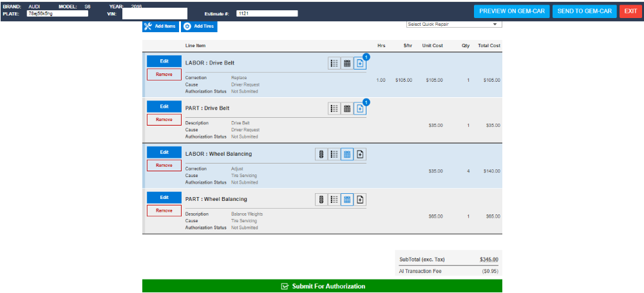Screen dimensions: 644x293
Task: Click the Add Items button
Action: [160, 26]
